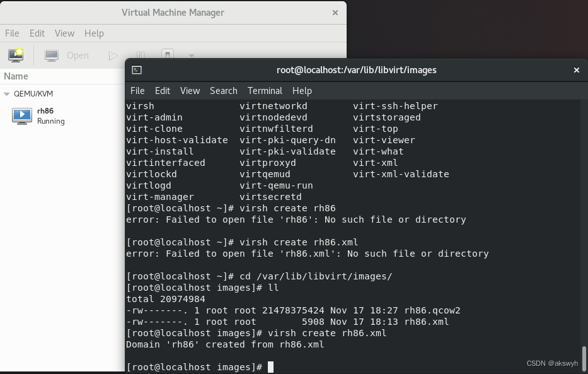The height and width of the screenshot is (374, 588).
Task: Open Edit menu in Virtual Machine Manager
Action: click(37, 33)
